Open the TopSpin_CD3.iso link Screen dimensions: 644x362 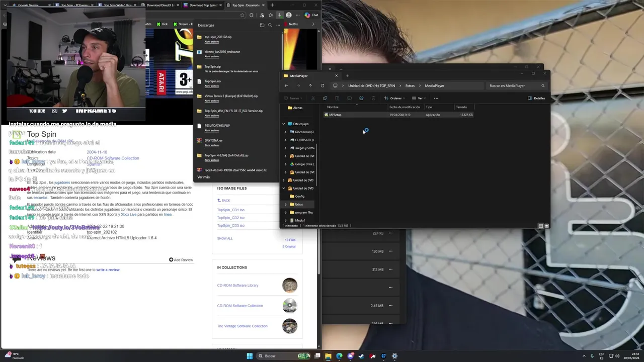(231, 225)
